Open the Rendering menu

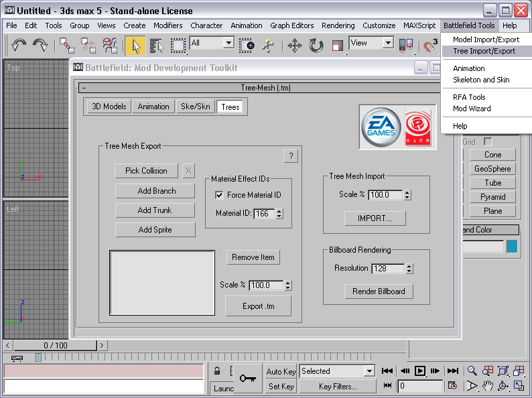coord(338,25)
